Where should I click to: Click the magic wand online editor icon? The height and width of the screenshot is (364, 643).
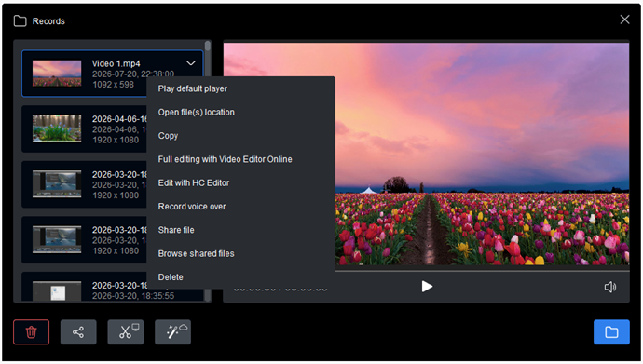(172, 331)
